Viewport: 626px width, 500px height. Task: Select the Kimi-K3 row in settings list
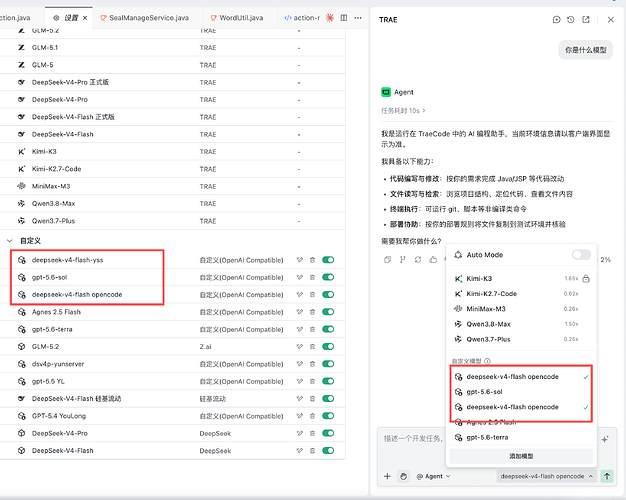click(x=172, y=152)
